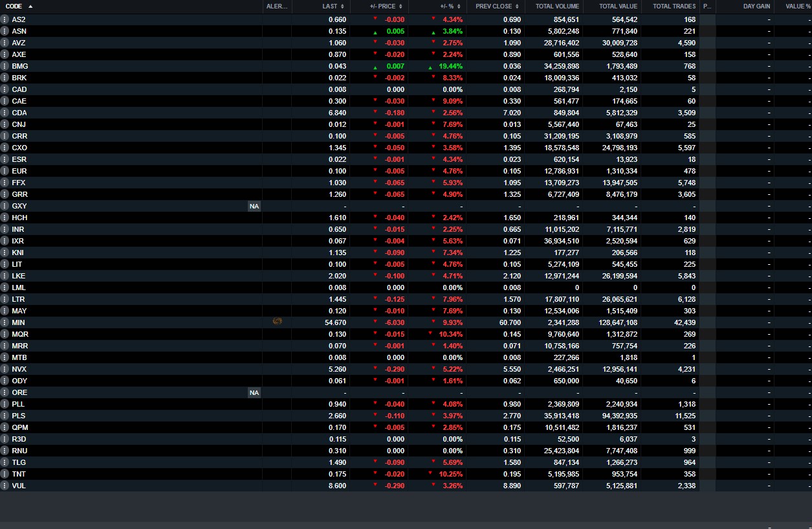812x529 pixels.
Task: Click the alert icon in the MIN row
Action: [x=278, y=321]
